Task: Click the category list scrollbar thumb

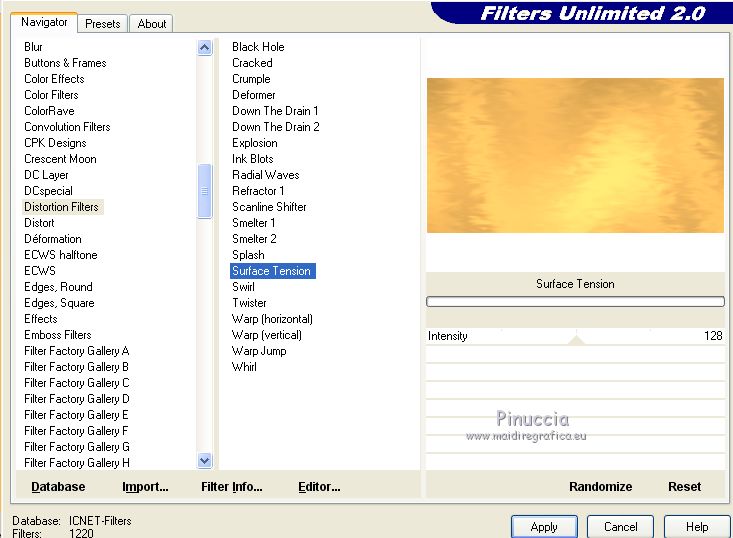Action: click(x=204, y=191)
